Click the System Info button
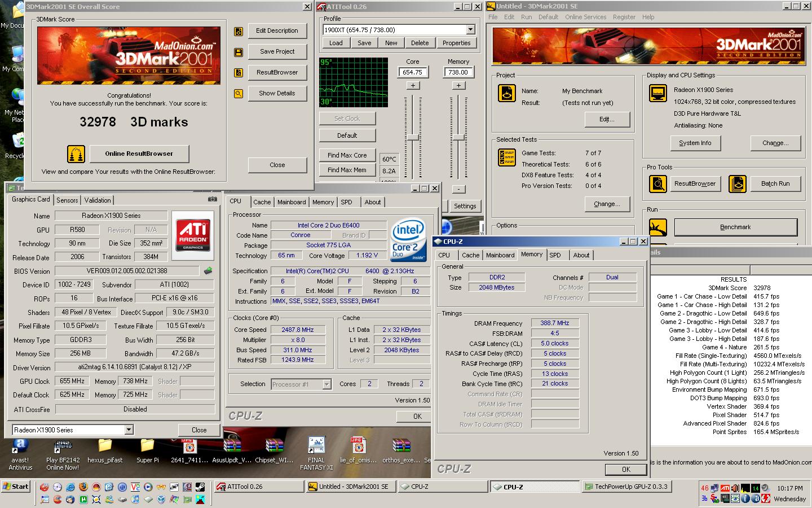The image size is (812, 508). 695,143
